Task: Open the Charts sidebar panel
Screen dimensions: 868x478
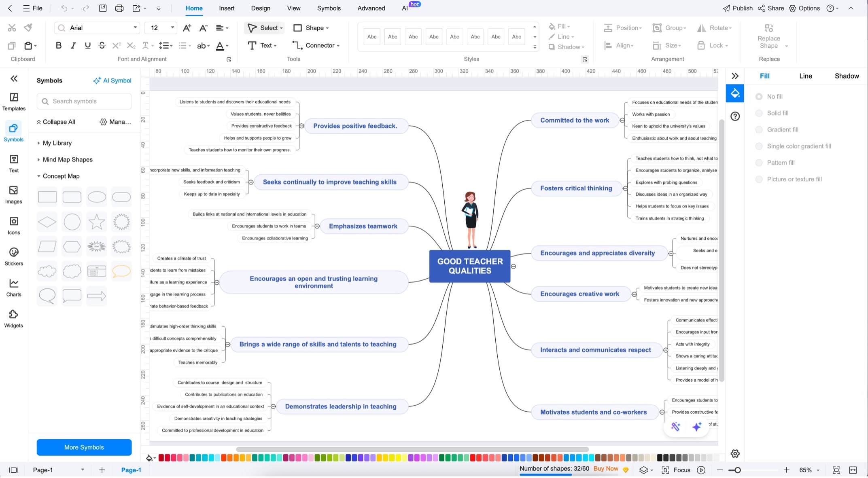Action: [x=14, y=288]
